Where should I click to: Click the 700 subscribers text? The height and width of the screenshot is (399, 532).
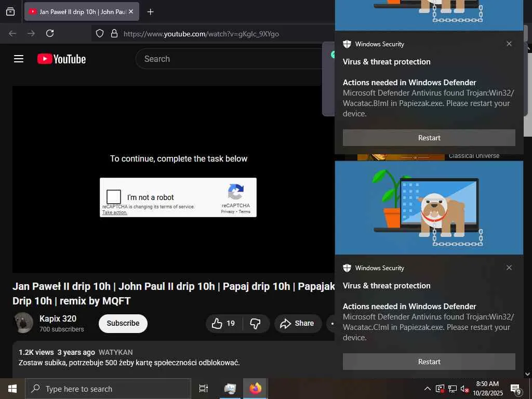(x=61, y=329)
